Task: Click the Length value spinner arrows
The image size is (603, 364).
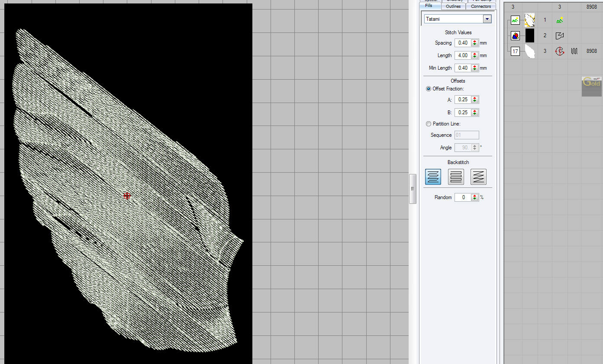Action: (x=475, y=55)
